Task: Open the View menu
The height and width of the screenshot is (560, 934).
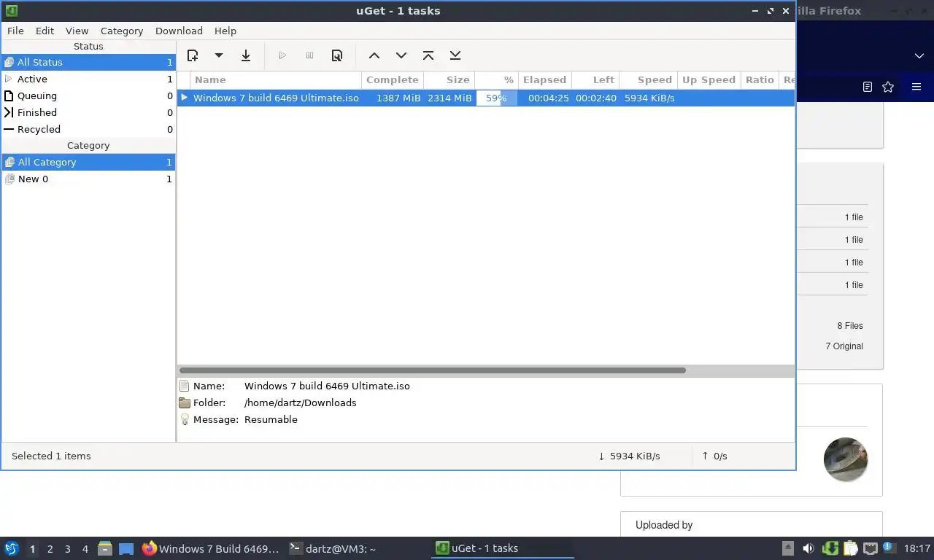Action: 77,31
